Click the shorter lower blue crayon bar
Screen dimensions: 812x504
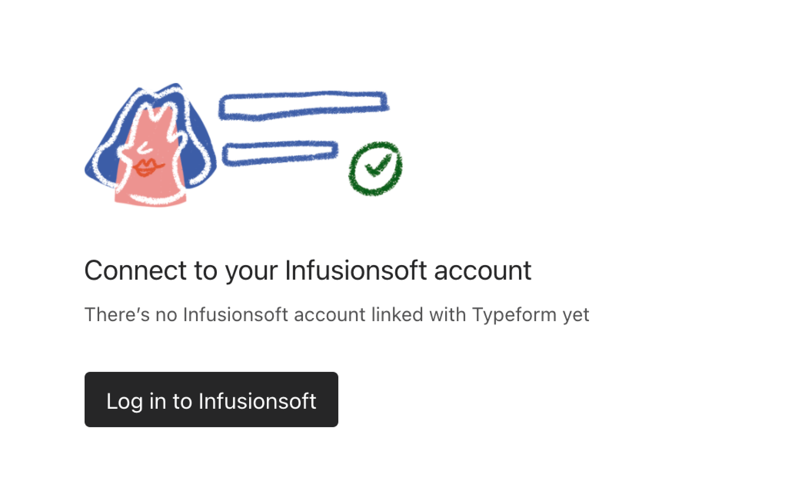pyautogui.click(x=280, y=153)
